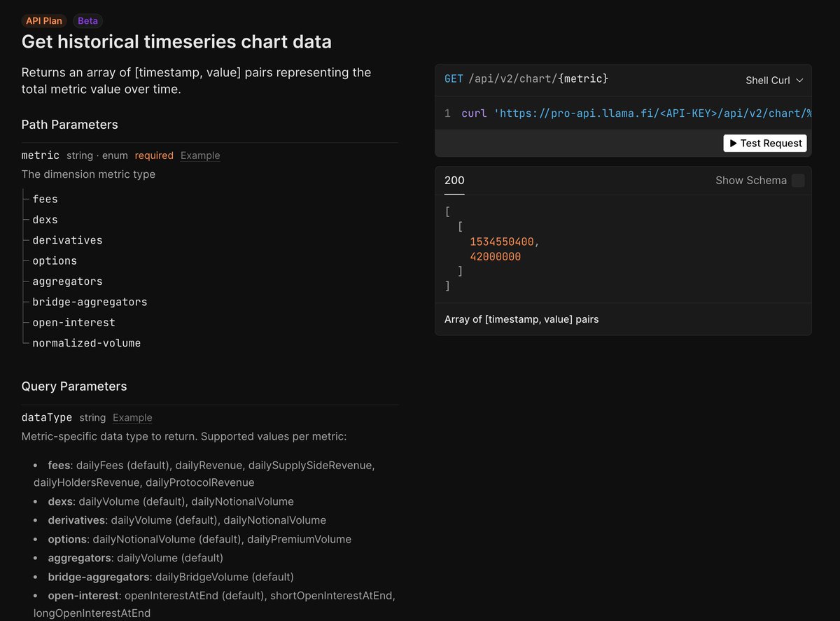
Task: Select the bridge-aggregators enum value
Action: point(90,302)
